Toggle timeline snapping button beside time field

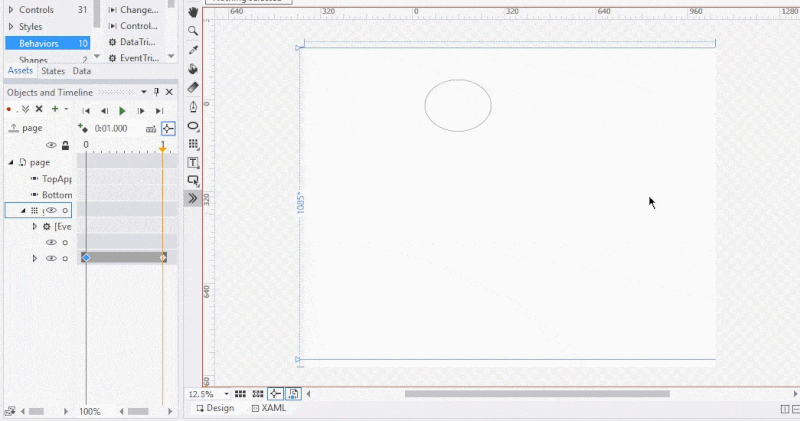coord(168,129)
